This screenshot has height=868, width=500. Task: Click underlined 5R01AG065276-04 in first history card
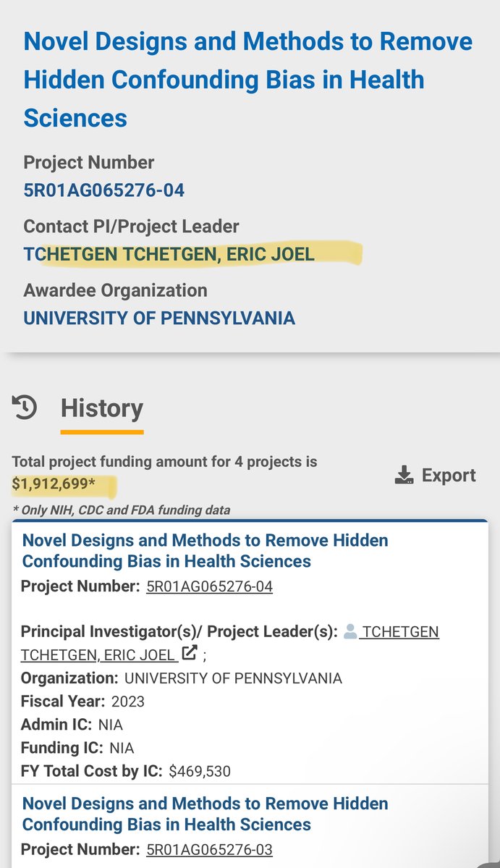point(209,586)
